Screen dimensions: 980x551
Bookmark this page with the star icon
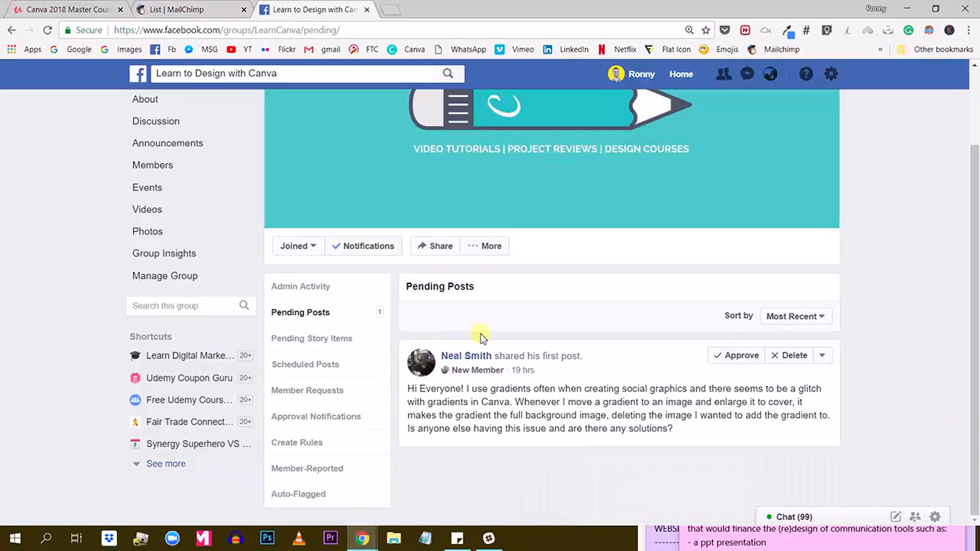tap(706, 30)
